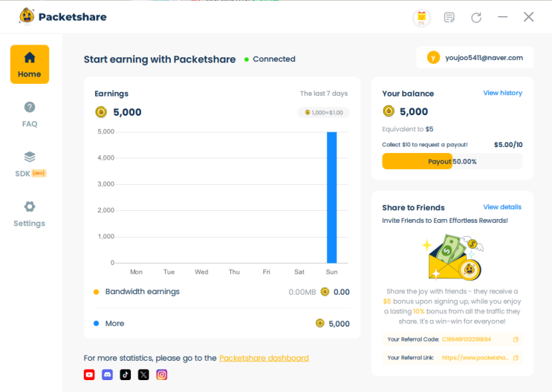Open the YouTube social icon
Screen dimensions: 552x392
(89, 375)
